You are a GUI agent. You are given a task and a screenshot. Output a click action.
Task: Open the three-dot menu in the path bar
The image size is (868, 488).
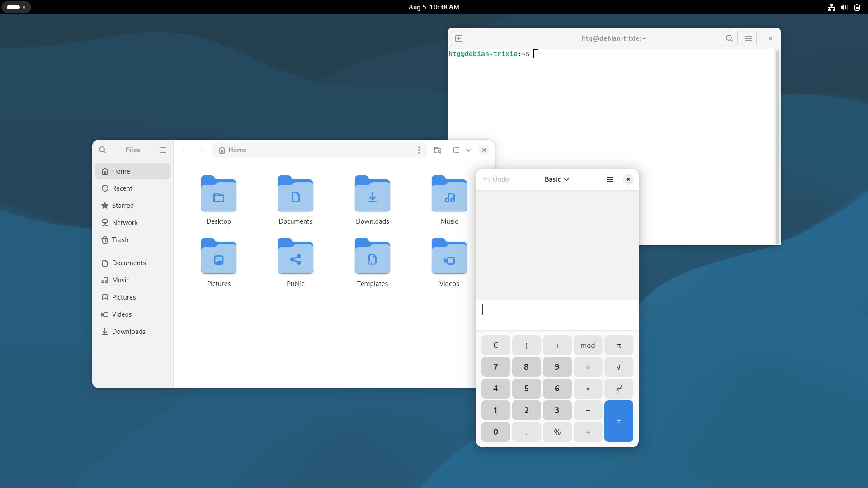419,150
